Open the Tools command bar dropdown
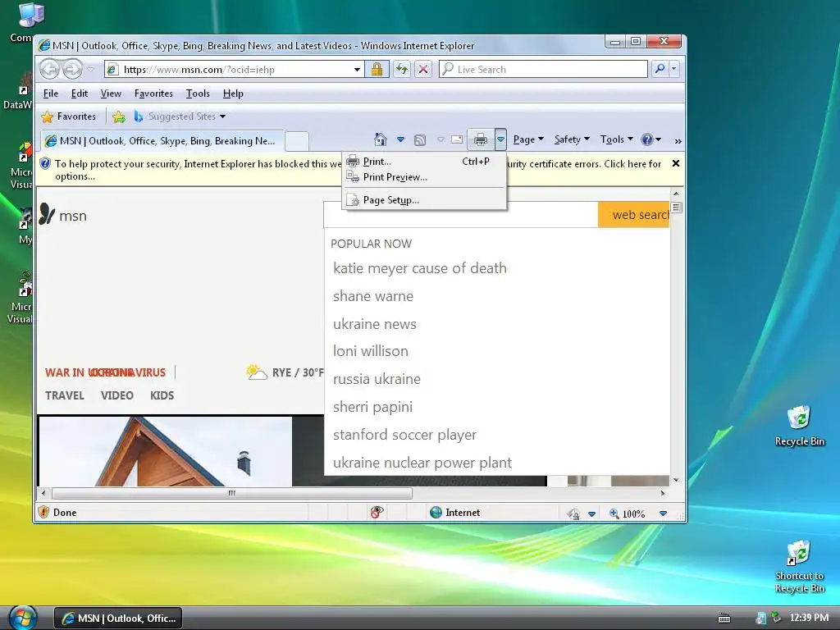 (x=617, y=139)
